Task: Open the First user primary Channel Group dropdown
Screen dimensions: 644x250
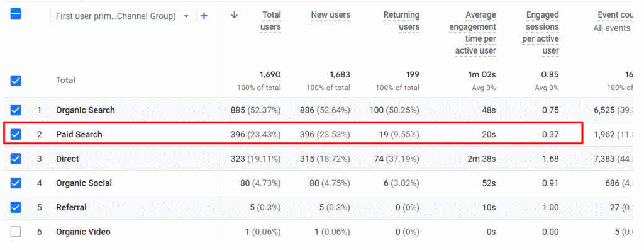Action: [x=123, y=16]
